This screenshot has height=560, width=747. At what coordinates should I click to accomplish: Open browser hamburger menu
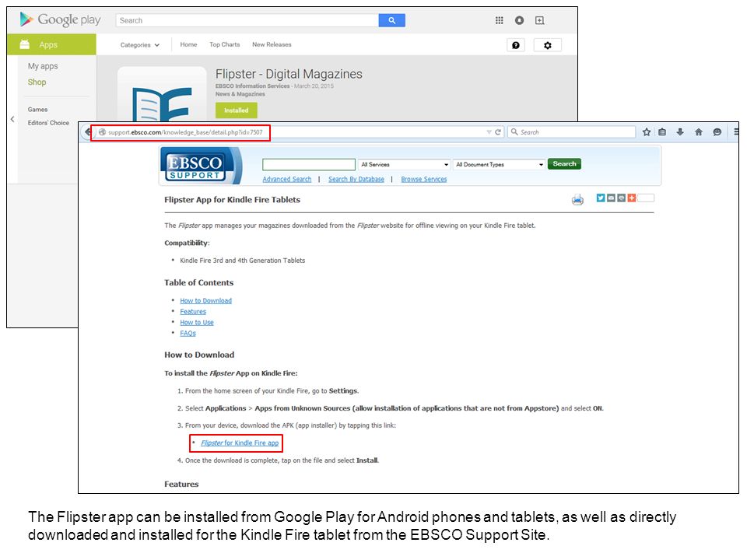[736, 132]
